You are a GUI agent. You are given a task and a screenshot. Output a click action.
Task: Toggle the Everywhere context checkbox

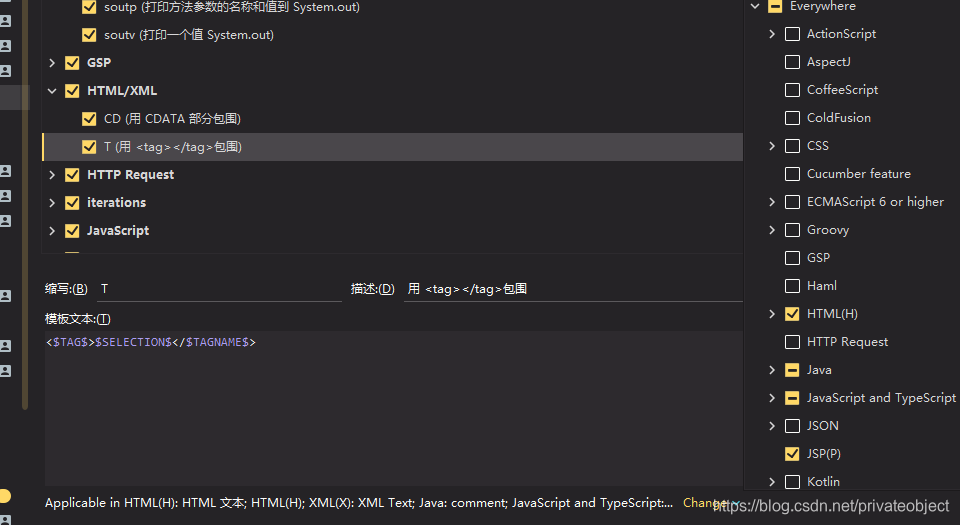click(775, 6)
